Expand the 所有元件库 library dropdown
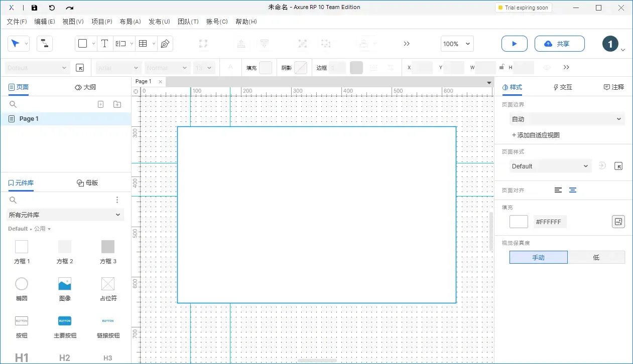633x364 pixels. (65, 215)
